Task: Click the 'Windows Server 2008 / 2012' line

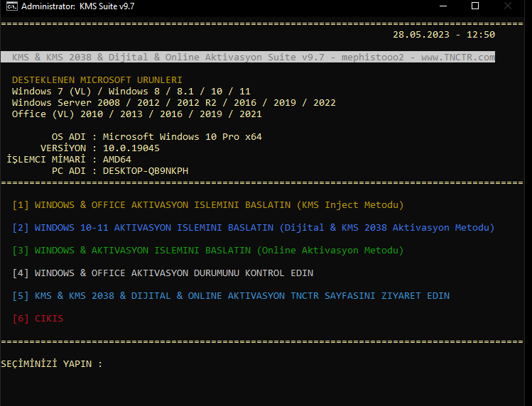Action: 174,103
